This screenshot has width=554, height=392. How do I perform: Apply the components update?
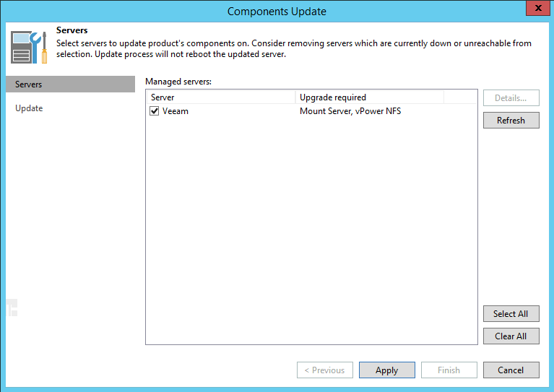386,370
